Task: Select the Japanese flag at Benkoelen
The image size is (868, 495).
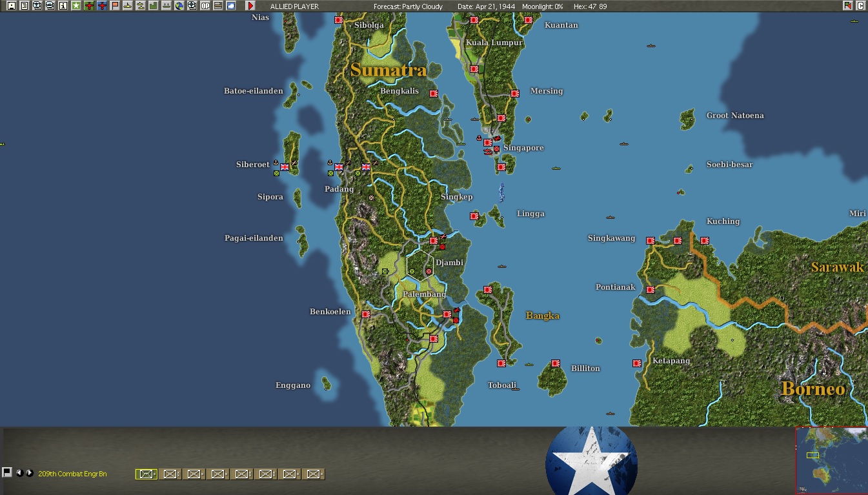Action: pyautogui.click(x=366, y=314)
